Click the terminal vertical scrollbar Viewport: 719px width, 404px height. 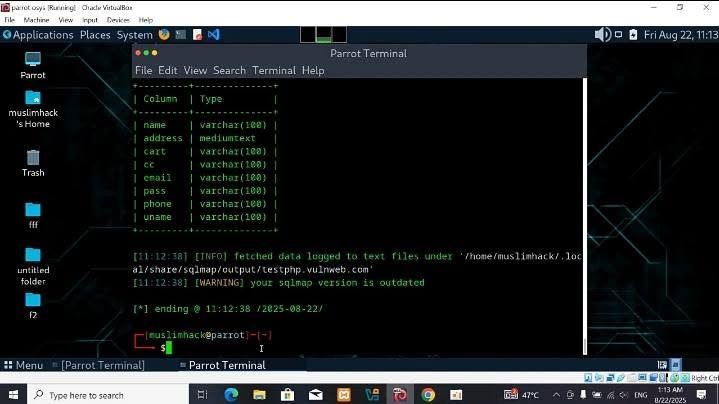[585, 216]
